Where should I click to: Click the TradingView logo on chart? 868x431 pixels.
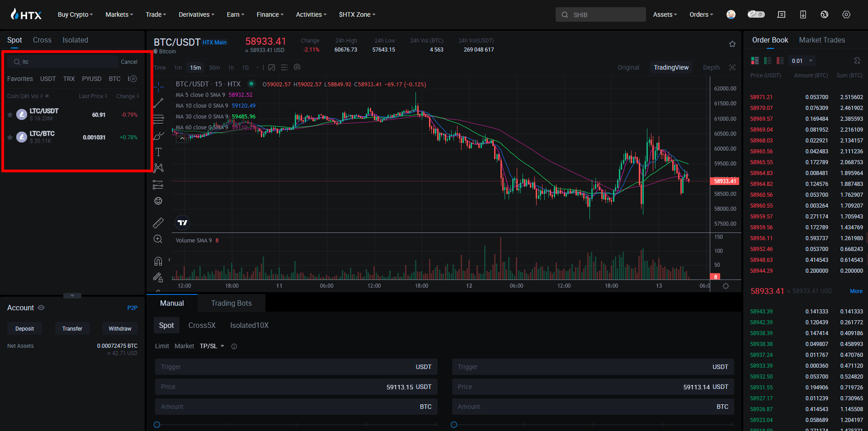point(183,223)
